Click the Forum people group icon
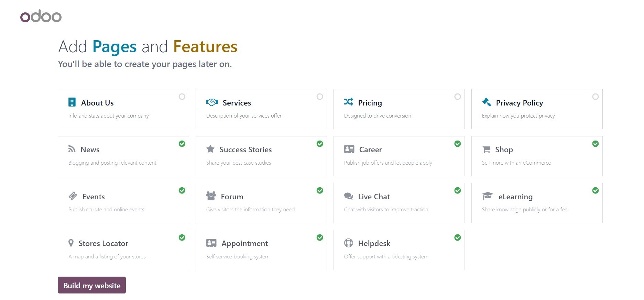 [x=211, y=196]
